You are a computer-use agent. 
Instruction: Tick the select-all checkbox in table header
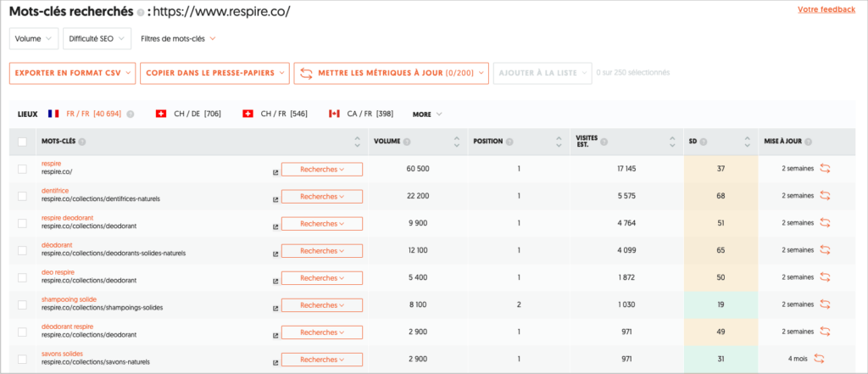pos(22,142)
